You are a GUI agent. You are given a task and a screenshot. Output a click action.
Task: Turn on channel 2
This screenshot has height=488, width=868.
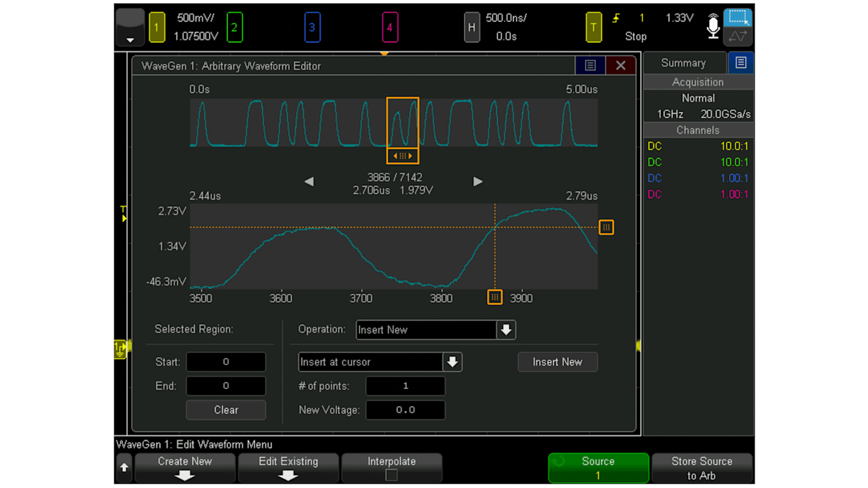click(x=235, y=27)
